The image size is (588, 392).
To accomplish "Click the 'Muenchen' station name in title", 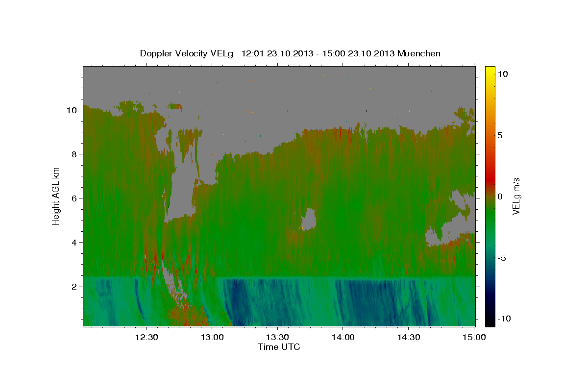I will coord(419,53).
